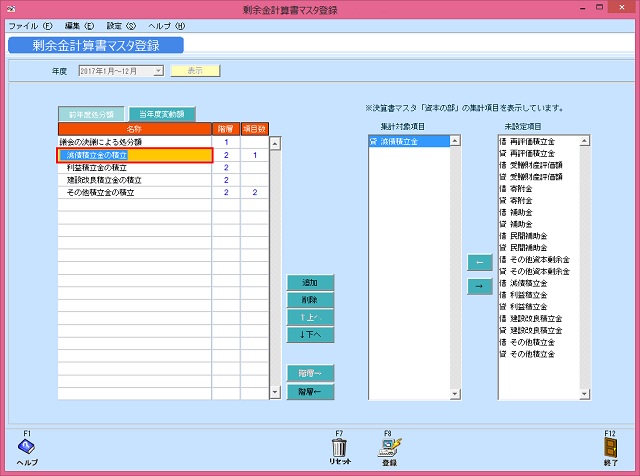Select 貸 減債積立金 in 集計対象項目 list

[409, 142]
